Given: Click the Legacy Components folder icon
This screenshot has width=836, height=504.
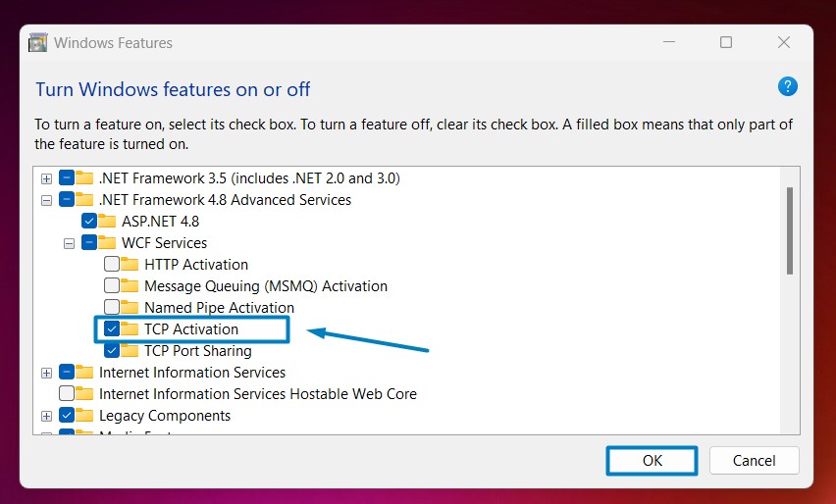Looking at the screenshot, I should coord(84,415).
